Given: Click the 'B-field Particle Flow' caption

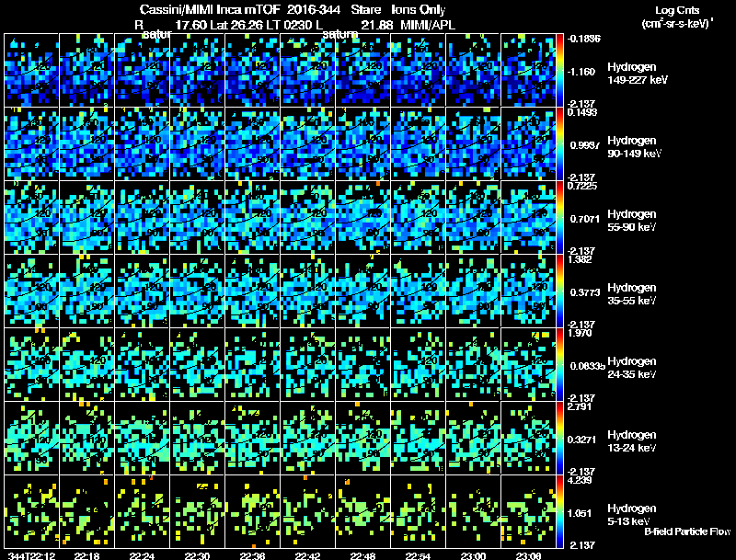Looking at the screenshot, I should (x=687, y=531).
